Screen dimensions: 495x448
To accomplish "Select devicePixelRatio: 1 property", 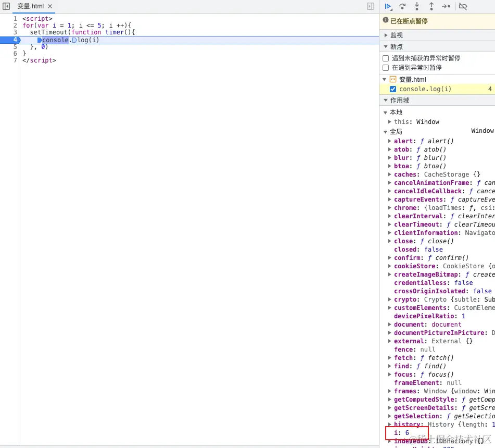I will pyautogui.click(x=429, y=316).
